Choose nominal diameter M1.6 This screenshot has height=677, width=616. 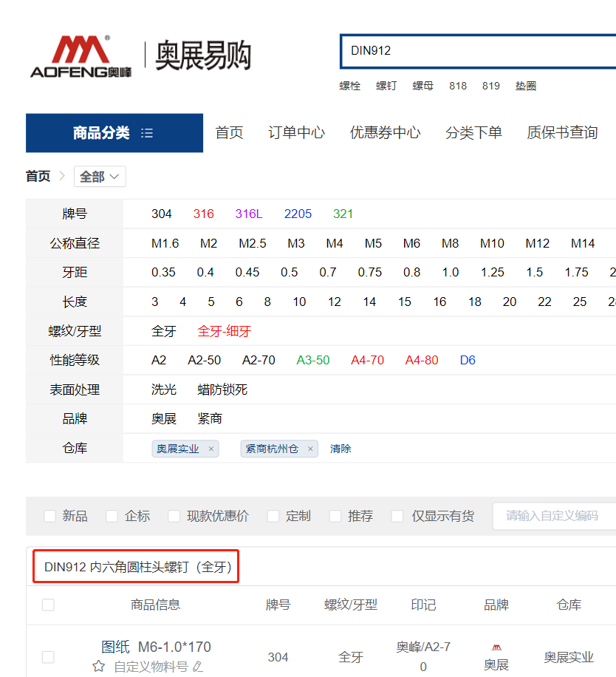point(165,243)
